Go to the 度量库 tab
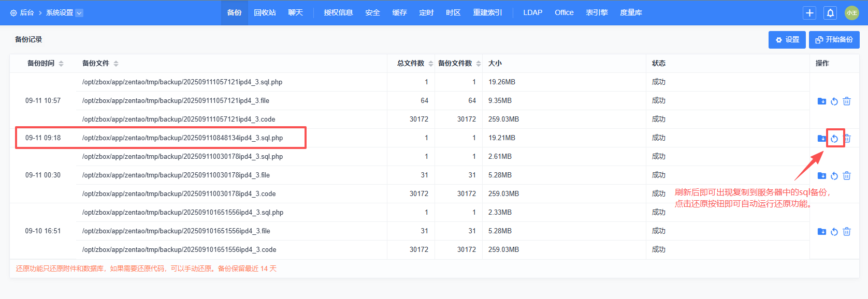The image size is (868, 299). [631, 12]
